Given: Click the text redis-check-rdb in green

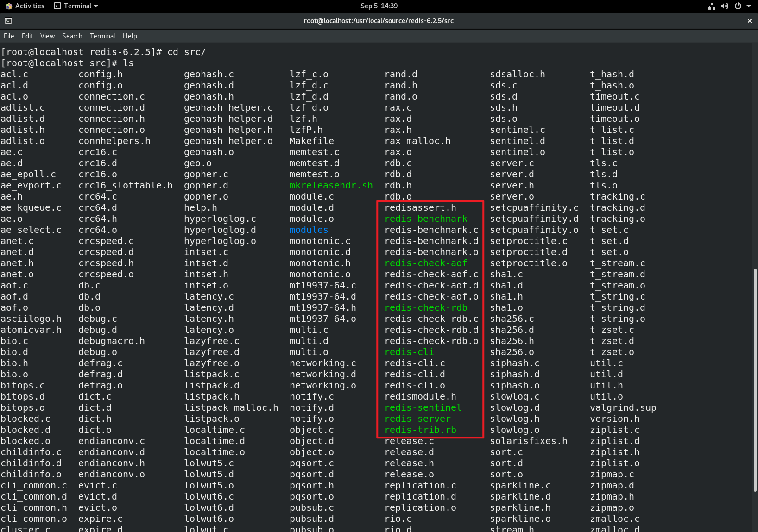Looking at the screenshot, I should point(426,307).
